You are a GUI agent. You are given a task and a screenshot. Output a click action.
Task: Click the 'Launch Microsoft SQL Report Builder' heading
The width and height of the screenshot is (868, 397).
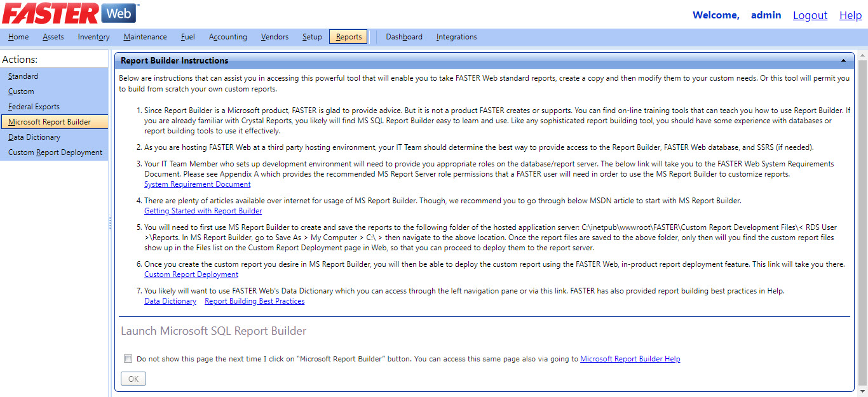tap(214, 331)
